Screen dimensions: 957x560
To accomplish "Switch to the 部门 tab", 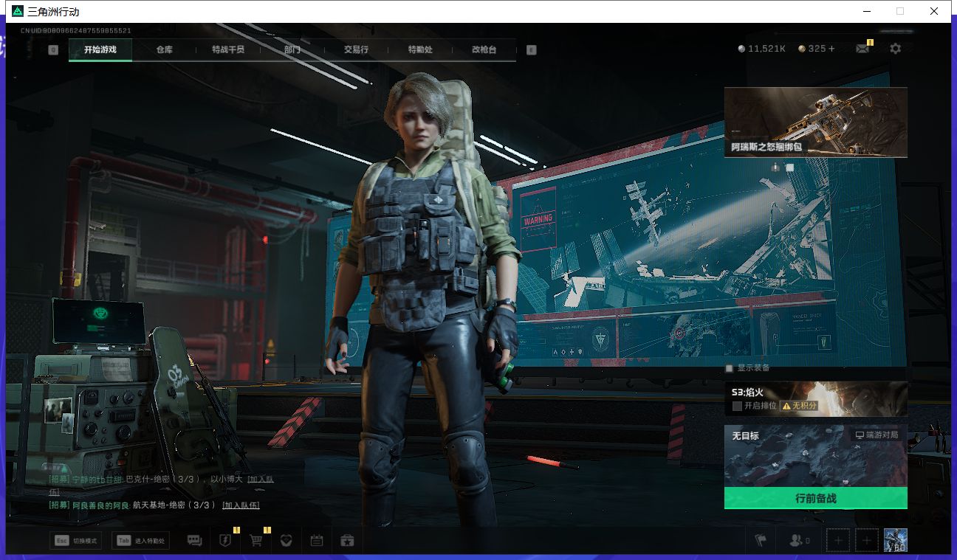I will pos(292,49).
